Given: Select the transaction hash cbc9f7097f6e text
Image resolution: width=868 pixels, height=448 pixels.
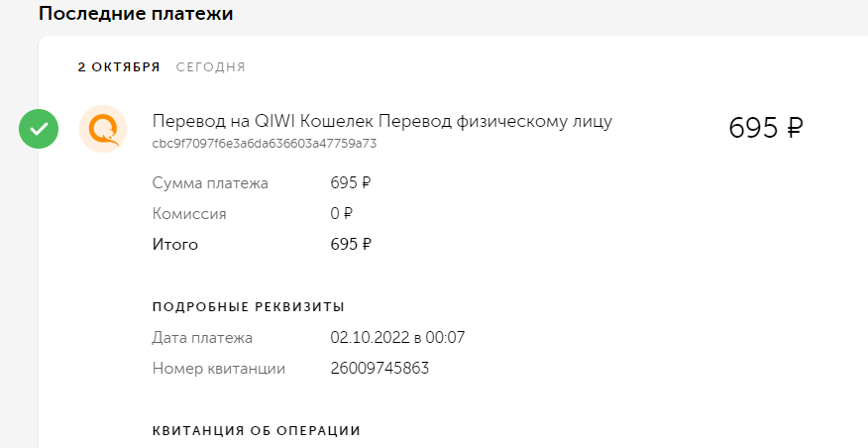Looking at the screenshot, I should coord(264,144).
